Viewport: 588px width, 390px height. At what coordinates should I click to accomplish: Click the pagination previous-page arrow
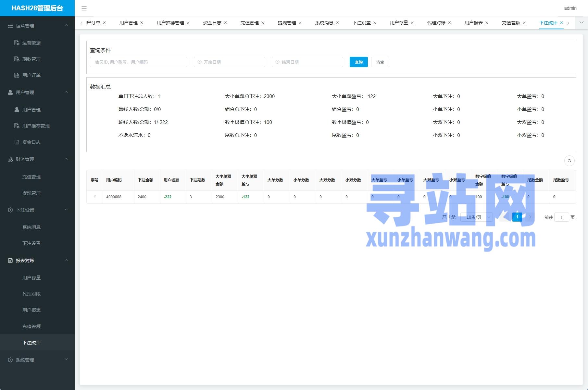[x=505, y=217]
